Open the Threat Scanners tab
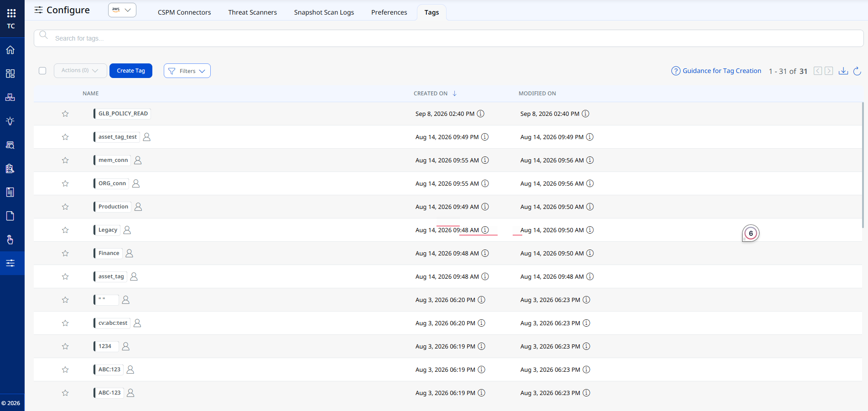The height and width of the screenshot is (411, 868). pyautogui.click(x=252, y=12)
